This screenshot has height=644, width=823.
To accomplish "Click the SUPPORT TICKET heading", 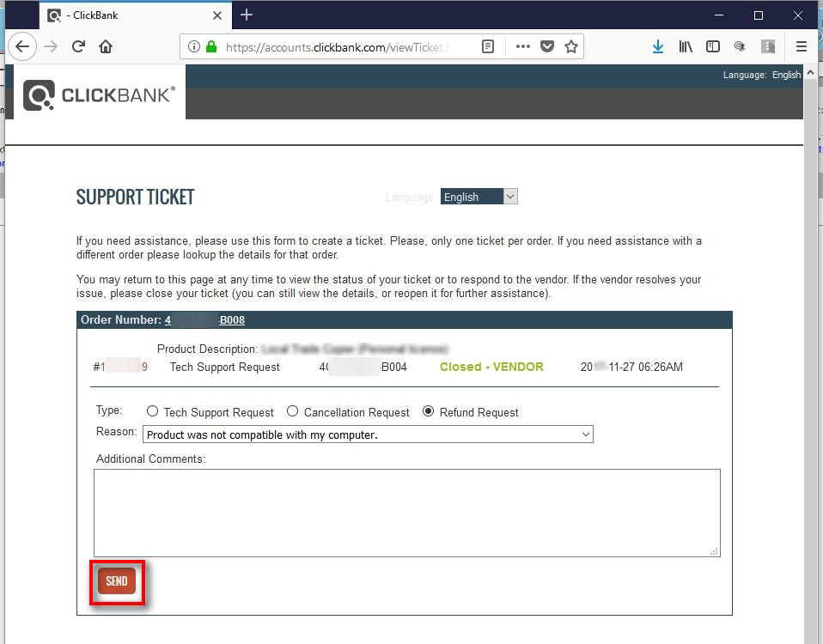I will pyautogui.click(x=136, y=197).
